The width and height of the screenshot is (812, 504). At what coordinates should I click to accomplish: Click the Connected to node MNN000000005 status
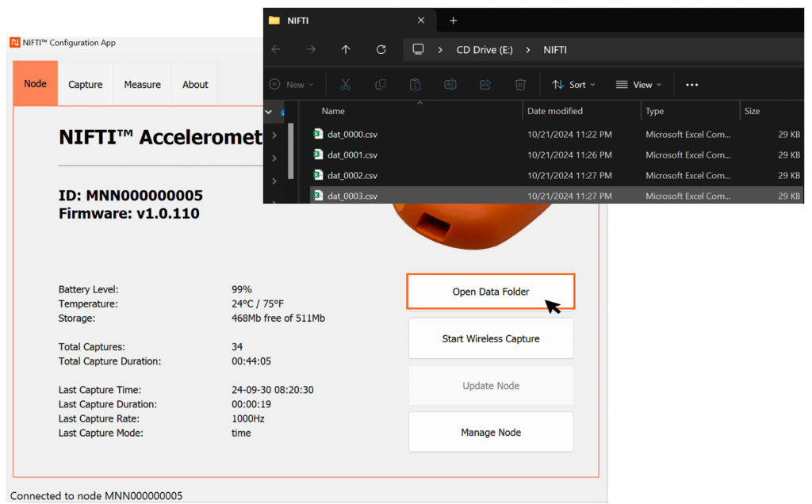96,496
